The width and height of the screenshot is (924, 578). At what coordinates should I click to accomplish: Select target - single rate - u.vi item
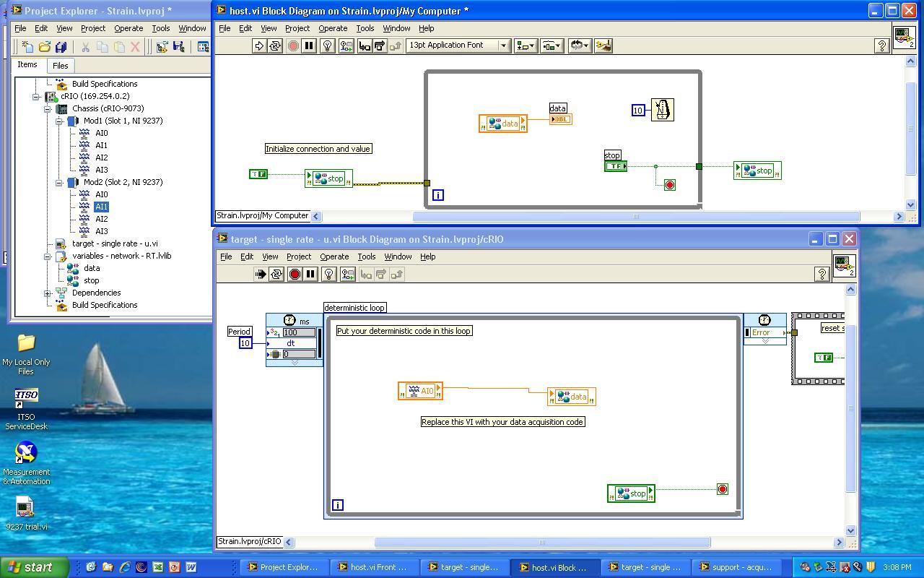(x=115, y=243)
